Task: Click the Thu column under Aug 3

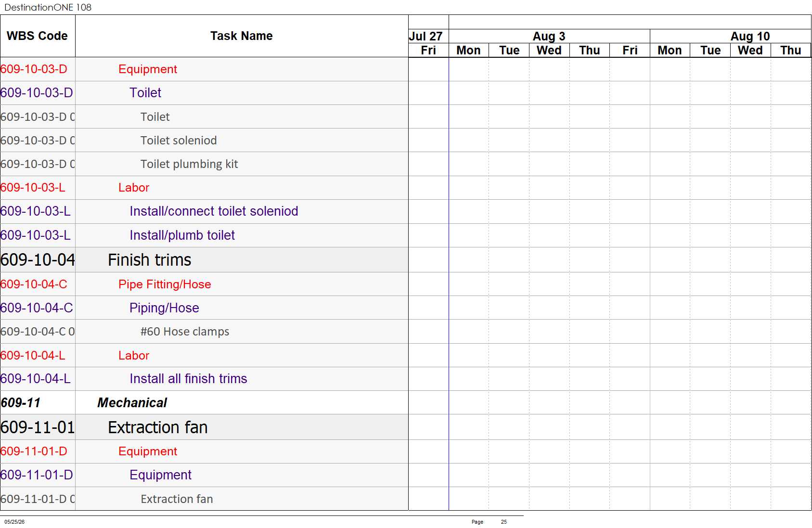Action: tap(590, 50)
